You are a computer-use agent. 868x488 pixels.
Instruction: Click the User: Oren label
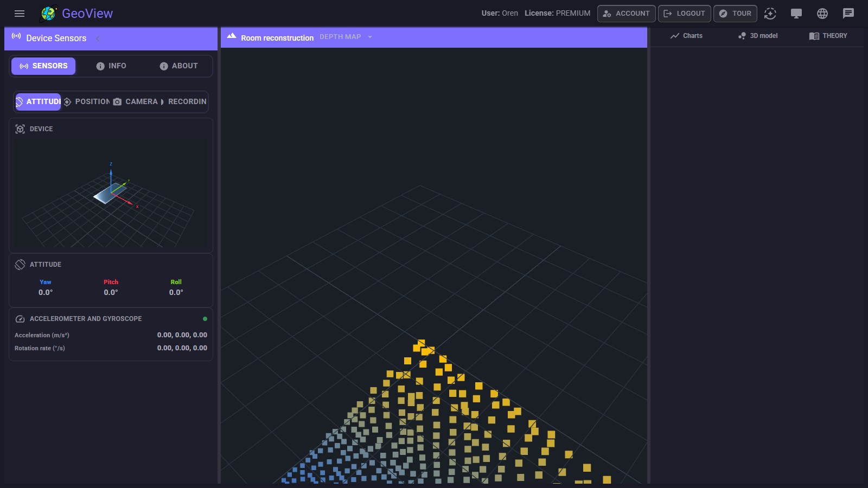click(500, 13)
